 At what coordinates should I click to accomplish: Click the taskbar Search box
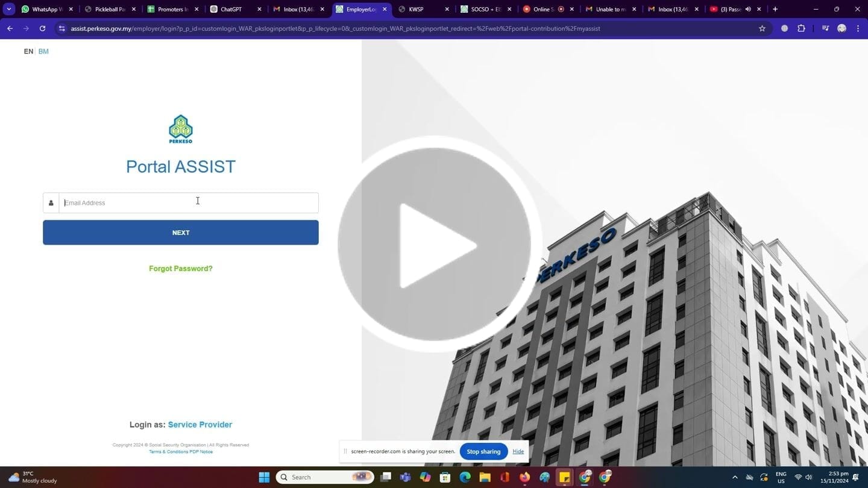click(x=325, y=477)
